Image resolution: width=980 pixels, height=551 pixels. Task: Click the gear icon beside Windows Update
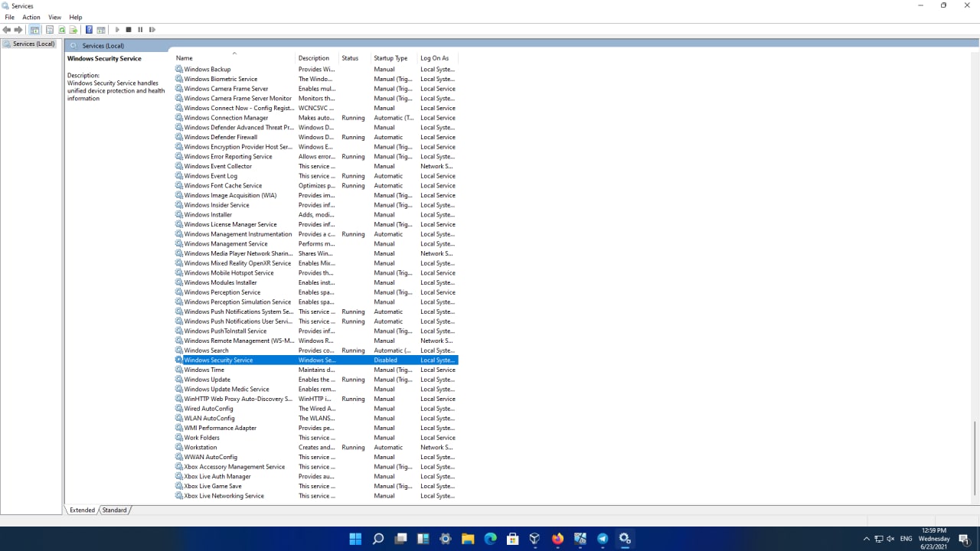[x=179, y=380]
